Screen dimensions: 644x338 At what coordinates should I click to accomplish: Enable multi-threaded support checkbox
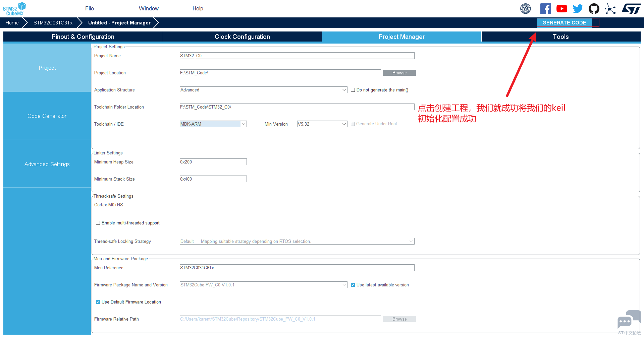point(98,223)
